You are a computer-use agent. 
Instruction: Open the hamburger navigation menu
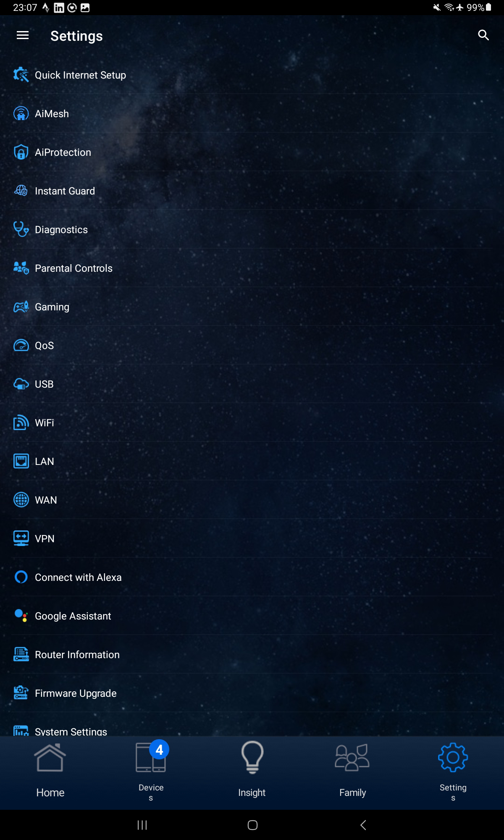coord(23,35)
